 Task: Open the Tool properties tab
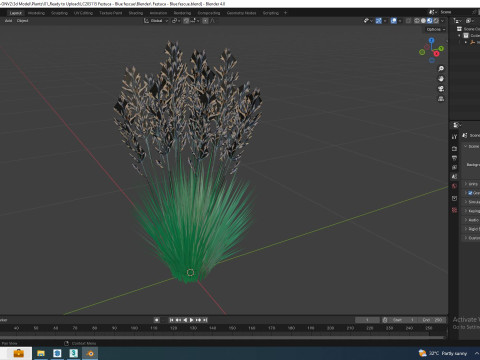[x=454, y=137]
